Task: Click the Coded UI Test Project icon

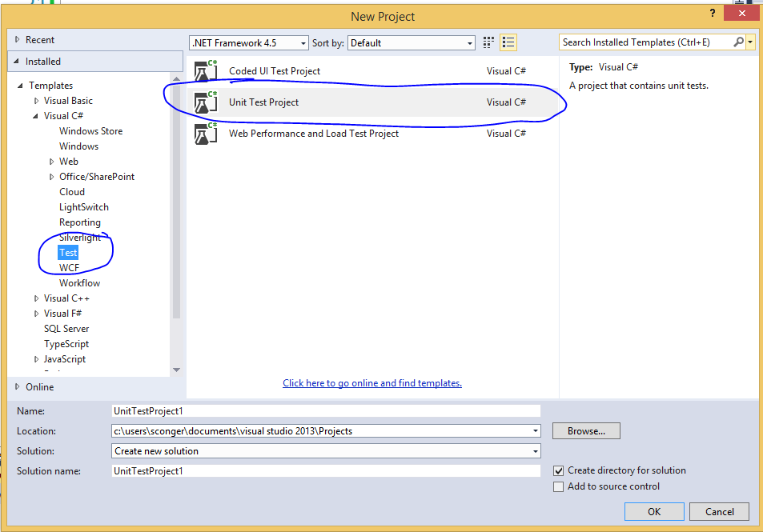Action: (205, 71)
